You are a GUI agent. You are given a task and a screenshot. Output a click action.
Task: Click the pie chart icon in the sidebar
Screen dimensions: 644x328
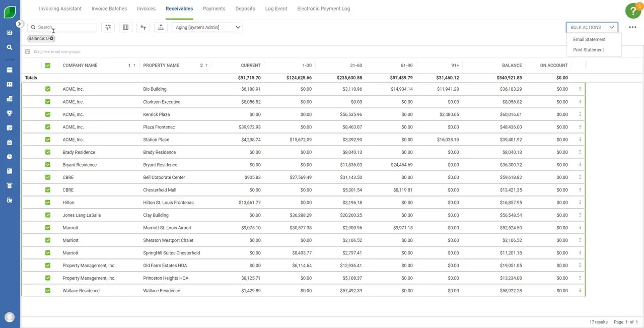click(9, 156)
